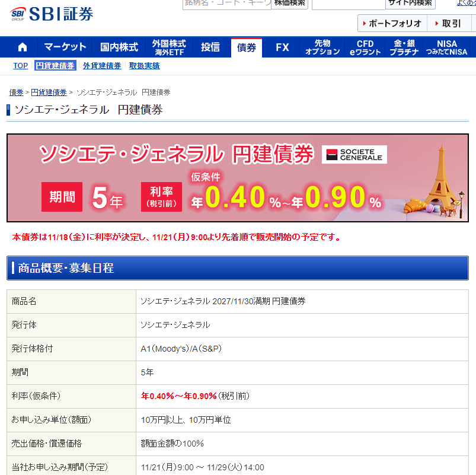The height and width of the screenshot is (475, 476).
Task: Open 取扱実績 sub-navigation link
Action: (145, 66)
